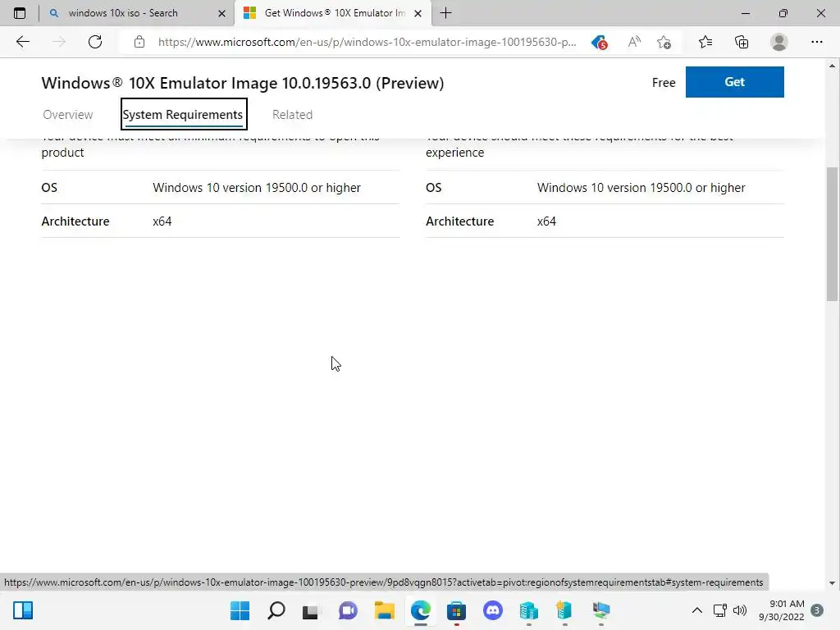Viewport: 840px width, 630px height.
Task: Close the windows 10x iso Search tab
Action: pyautogui.click(x=221, y=13)
